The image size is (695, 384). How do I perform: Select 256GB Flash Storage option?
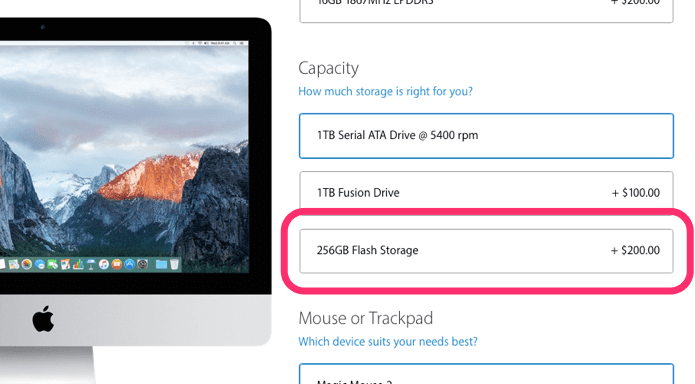pos(486,251)
